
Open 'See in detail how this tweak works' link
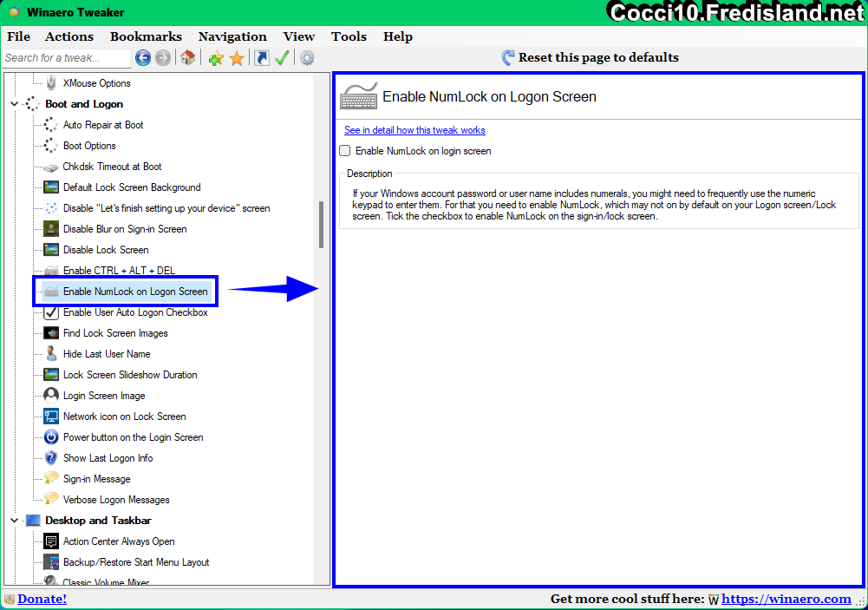pos(414,130)
